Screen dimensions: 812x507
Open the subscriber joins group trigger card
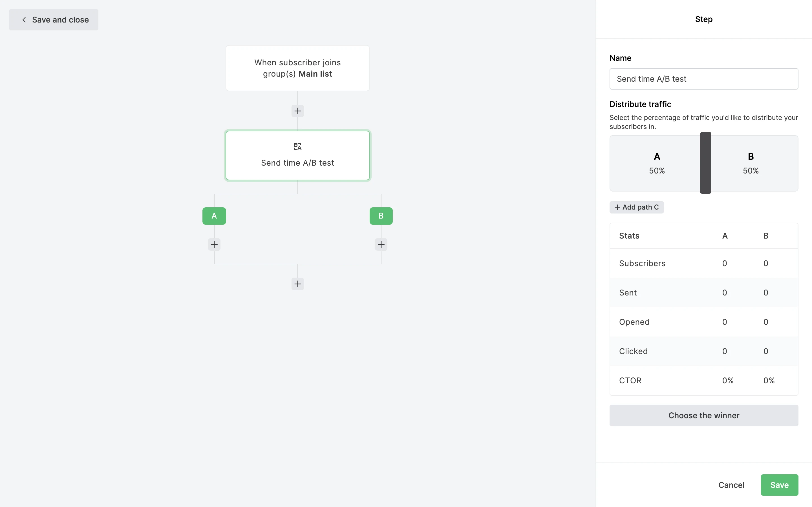297,68
